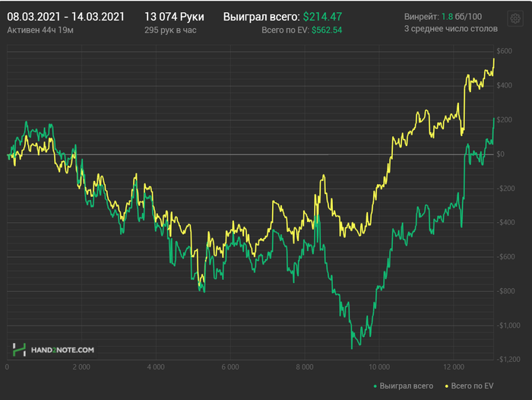Click the 'Выиграл всего: $214.47' total

click(x=283, y=17)
